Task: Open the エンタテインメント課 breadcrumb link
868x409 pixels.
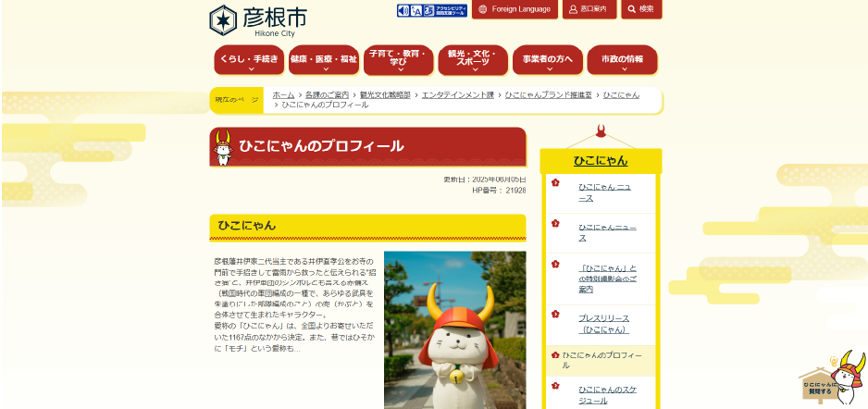Action: (457, 94)
